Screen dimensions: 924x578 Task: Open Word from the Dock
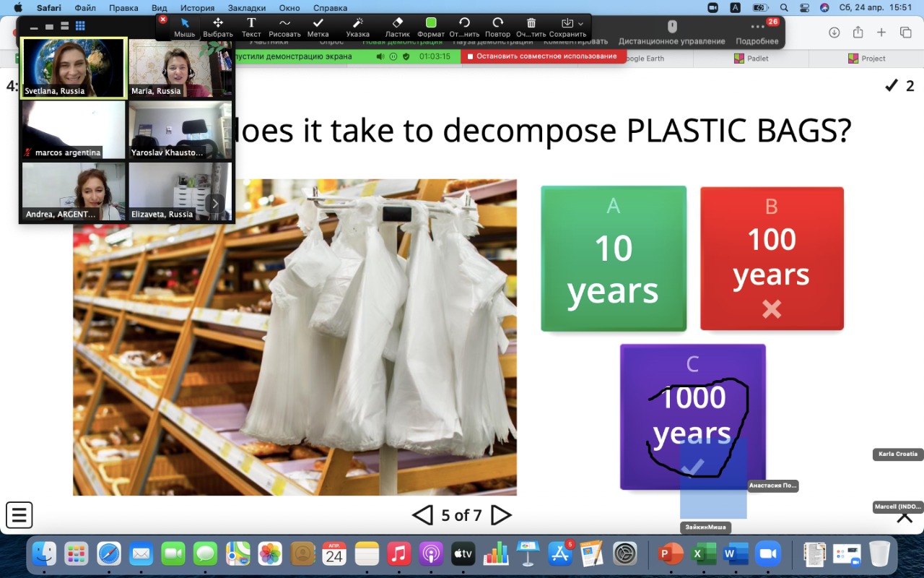[x=736, y=554]
